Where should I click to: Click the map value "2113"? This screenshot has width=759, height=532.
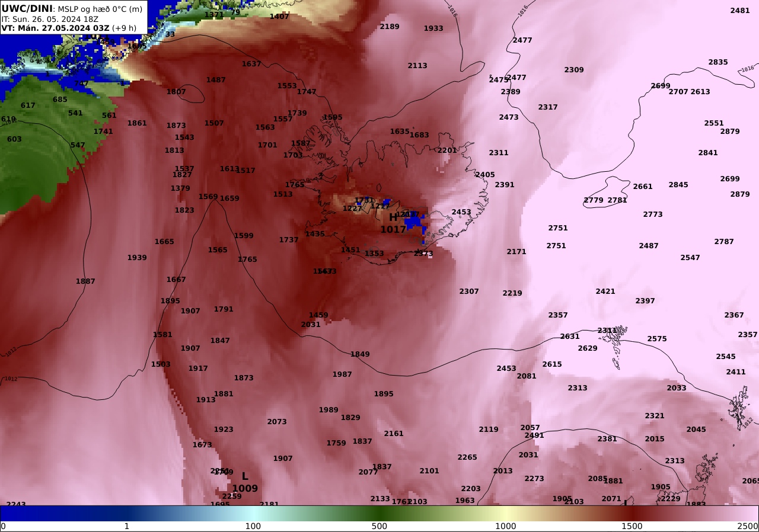[417, 66]
